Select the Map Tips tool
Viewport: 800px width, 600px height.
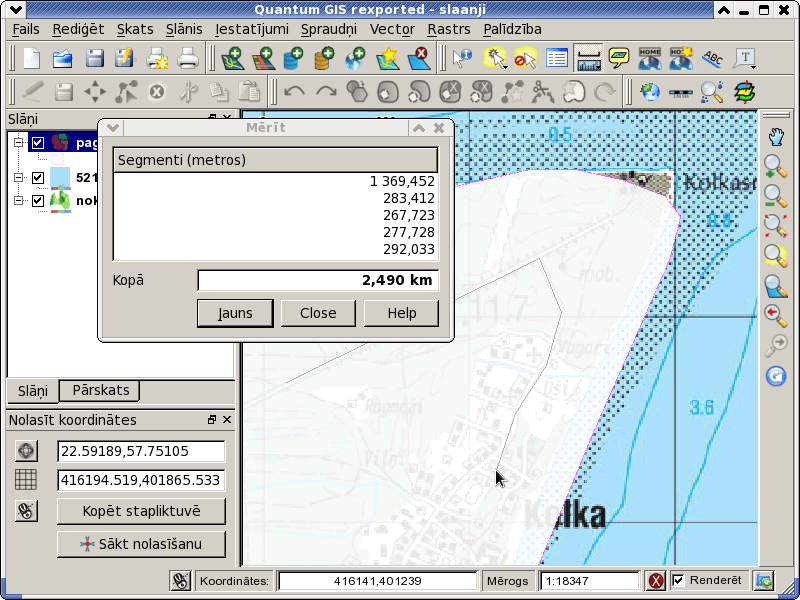[619, 58]
